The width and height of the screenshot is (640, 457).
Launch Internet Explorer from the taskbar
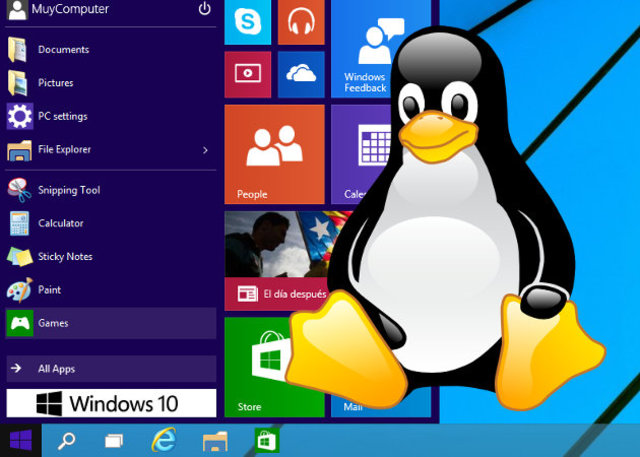[x=164, y=440]
